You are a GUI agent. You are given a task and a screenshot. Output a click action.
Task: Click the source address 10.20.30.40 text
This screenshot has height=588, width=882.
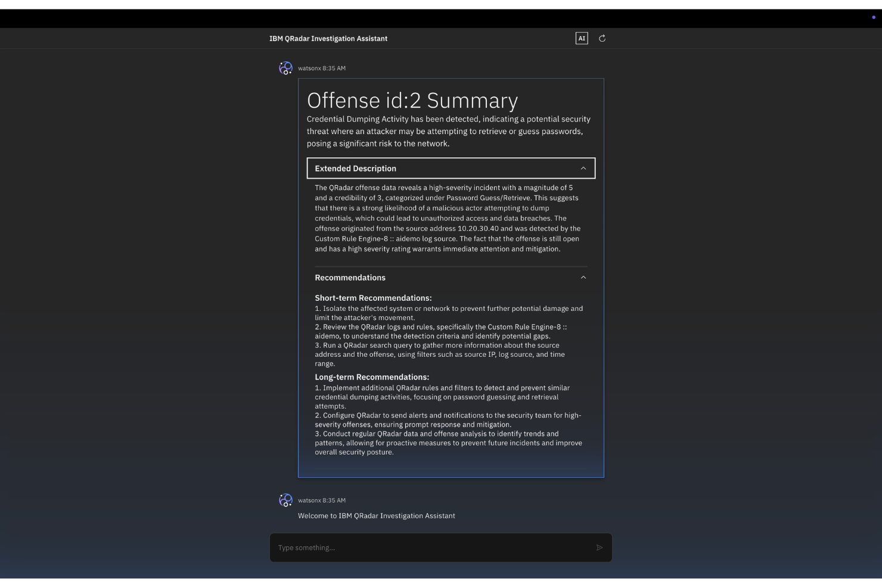pyautogui.click(x=478, y=228)
